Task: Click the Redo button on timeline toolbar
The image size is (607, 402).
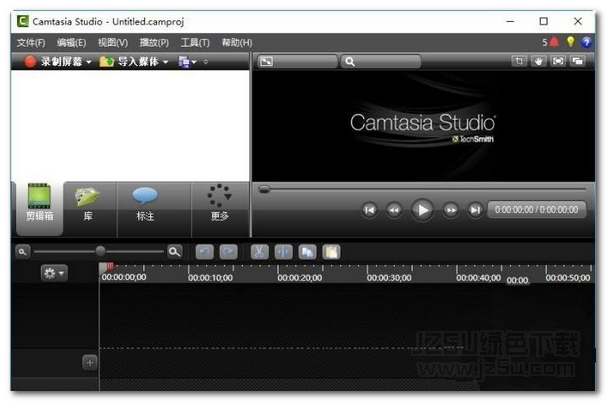Action: click(x=228, y=252)
